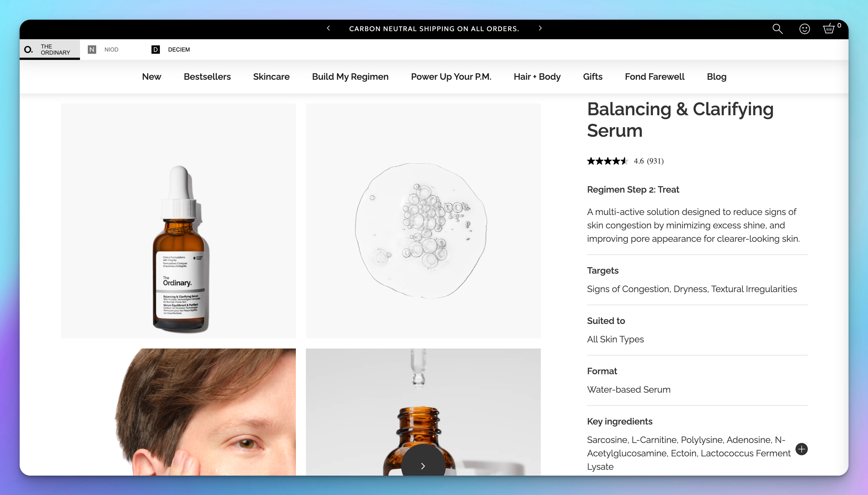
Task: Click the plus icon near product description
Action: pyautogui.click(x=801, y=449)
